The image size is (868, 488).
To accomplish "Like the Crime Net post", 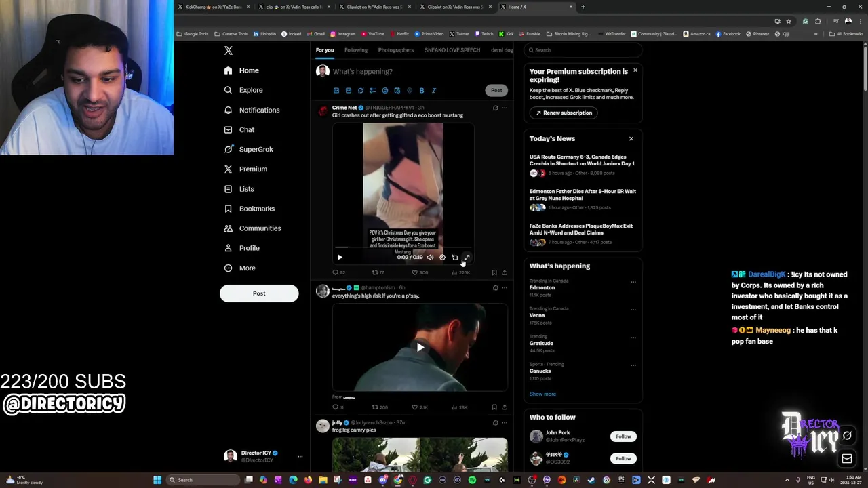I will click(420, 272).
